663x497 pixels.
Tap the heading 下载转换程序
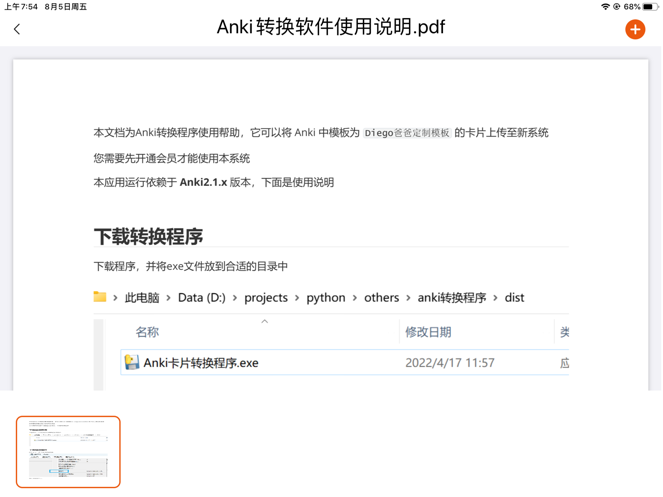pyautogui.click(x=148, y=236)
